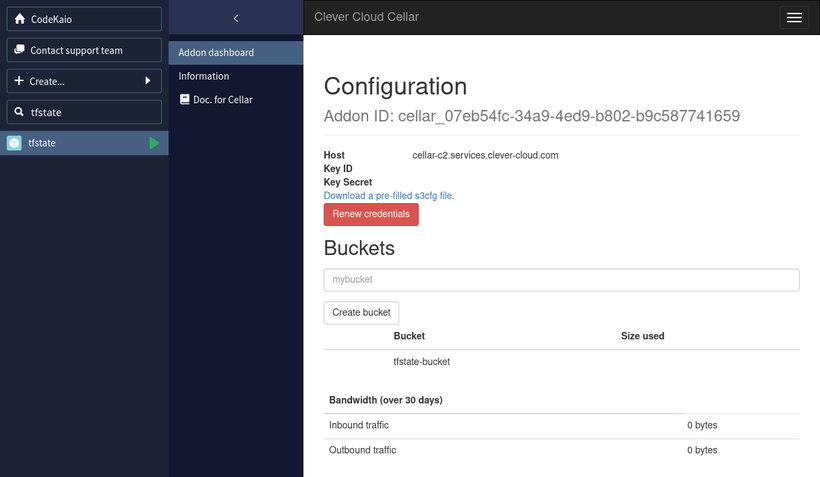820x477 pixels.
Task: Click the home icon beside CodeKaio
Action: [19, 19]
